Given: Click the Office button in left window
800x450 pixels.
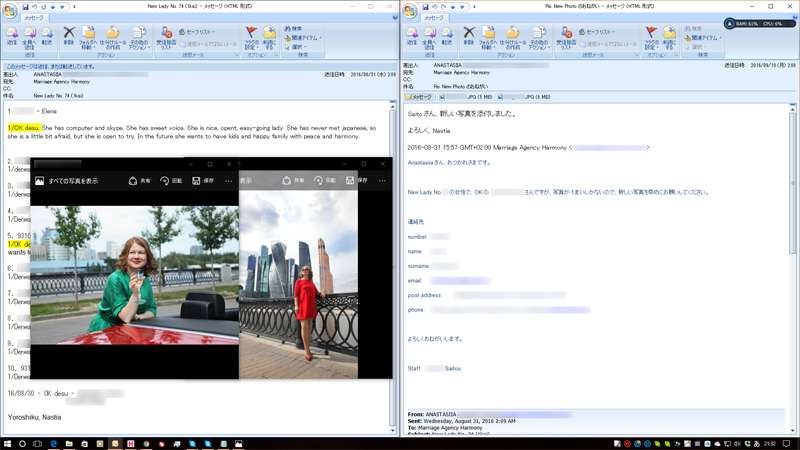Looking at the screenshot, I should [x=9, y=10].
